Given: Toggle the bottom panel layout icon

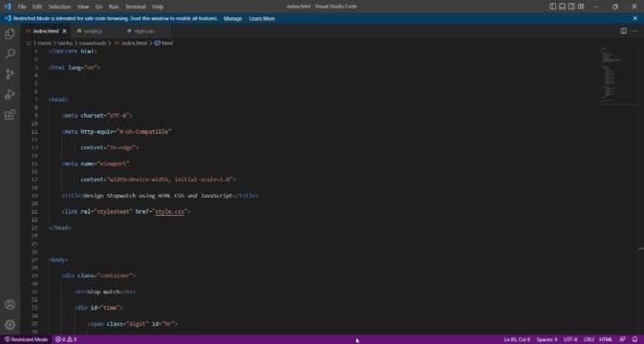Looking at the screenshot, I should (562, 7).
